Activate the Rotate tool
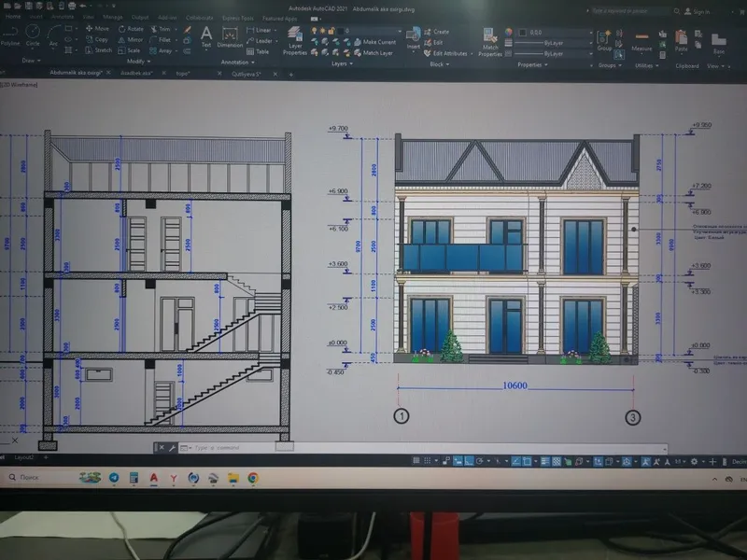The width and height of the screenshot is (747, 560). [x=131, y=29]
